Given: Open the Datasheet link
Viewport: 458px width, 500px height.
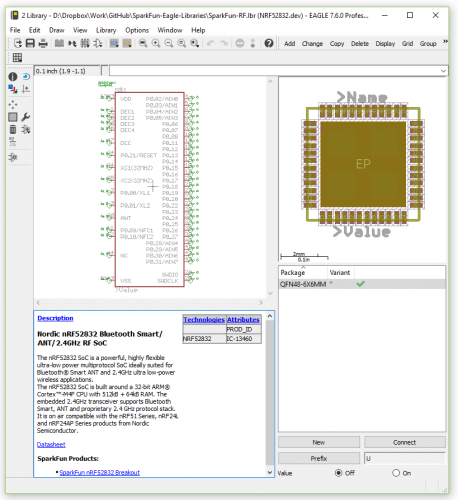Looking at the screenshot, I should click(51, 444).
